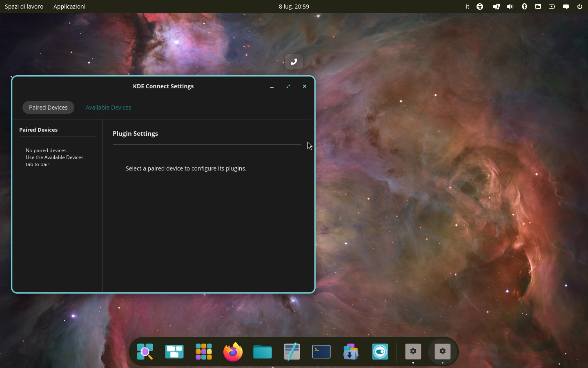
Task: Open the volume speaker indicator
Action: [x=510, y=7]
